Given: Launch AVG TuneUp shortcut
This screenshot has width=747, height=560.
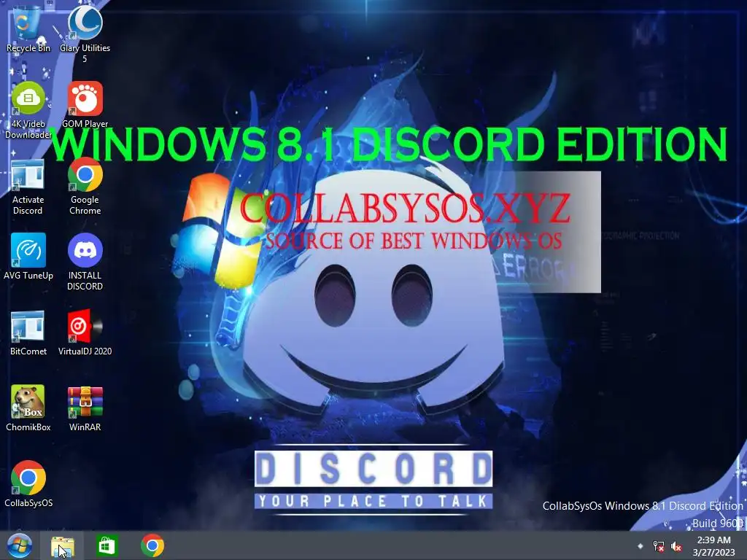Looking at the screenshot, I should pyautogui.click(x=28, y=256).
